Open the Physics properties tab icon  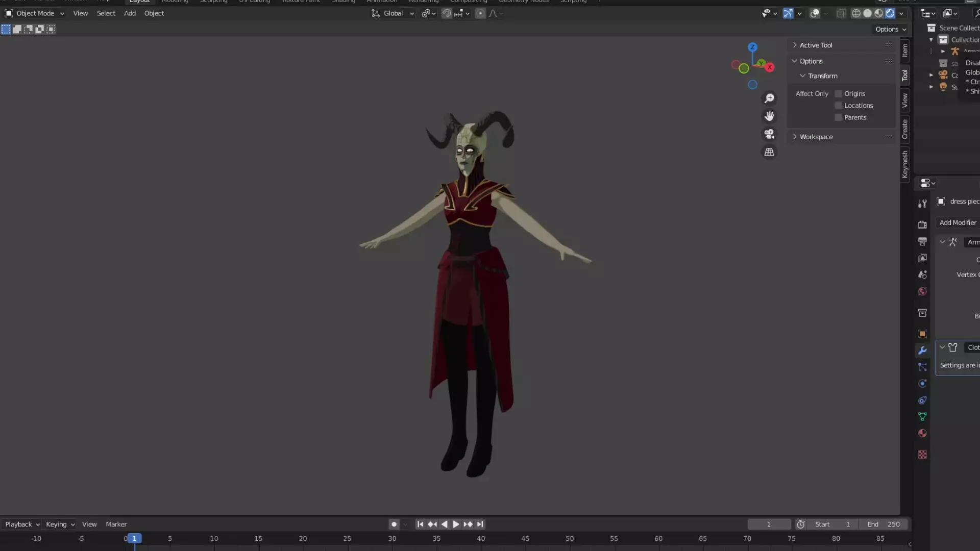point(922,384)
